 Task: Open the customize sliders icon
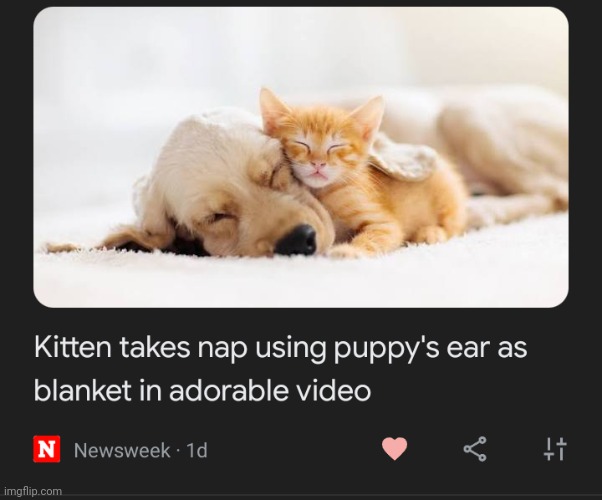click(x=555, y=449)
